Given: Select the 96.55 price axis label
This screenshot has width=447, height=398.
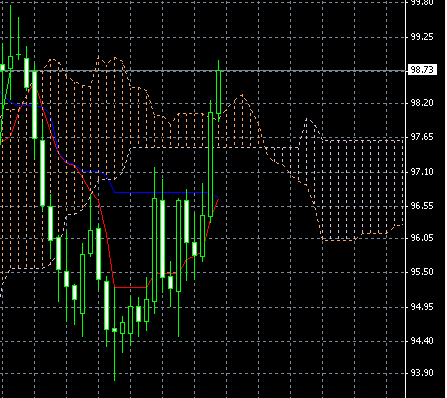Looking at the screenshot, I should click(422, 206).
